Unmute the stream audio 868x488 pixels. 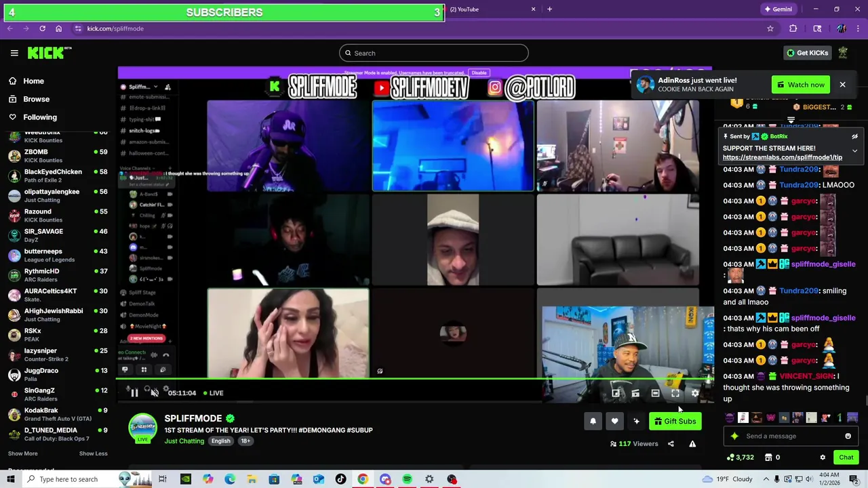click(x=155, y=393)
